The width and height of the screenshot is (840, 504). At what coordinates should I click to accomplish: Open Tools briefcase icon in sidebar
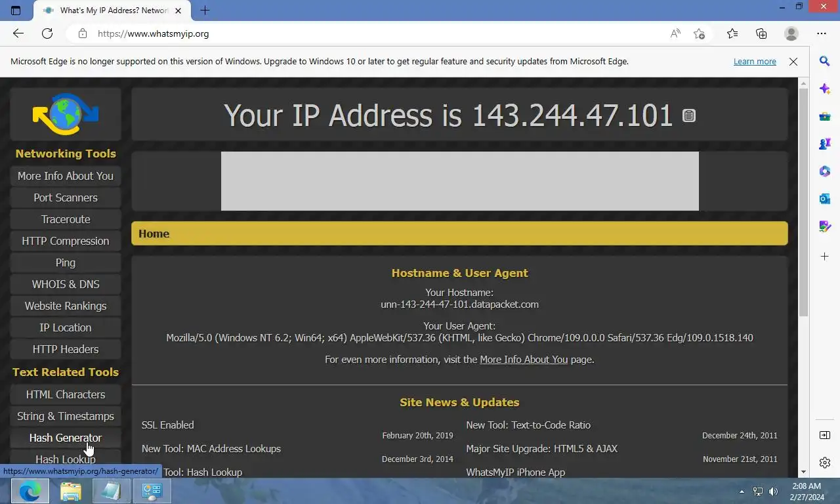coord(825,116)
